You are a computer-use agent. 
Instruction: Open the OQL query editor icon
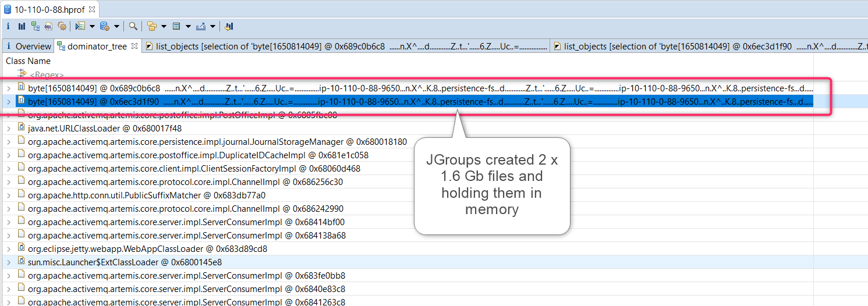48,26
